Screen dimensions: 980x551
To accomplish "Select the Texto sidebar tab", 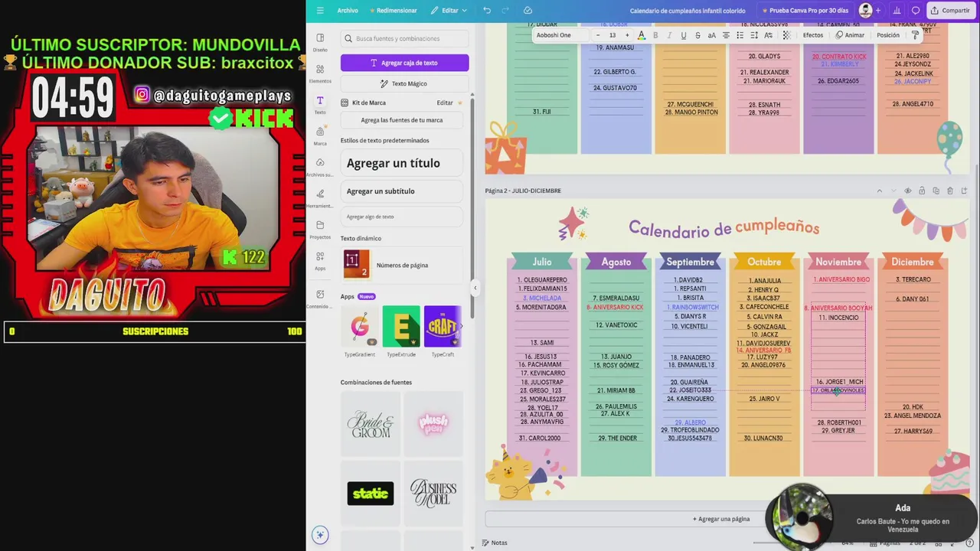I will coord(320,104).
